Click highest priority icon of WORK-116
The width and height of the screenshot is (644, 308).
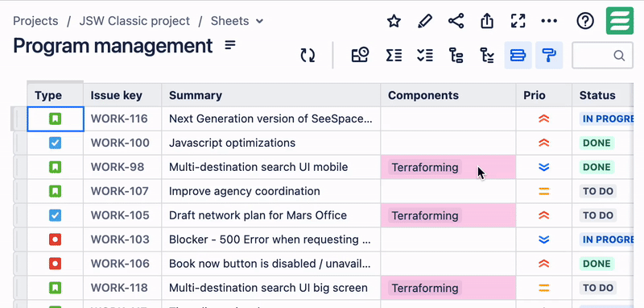coord(544,119)
